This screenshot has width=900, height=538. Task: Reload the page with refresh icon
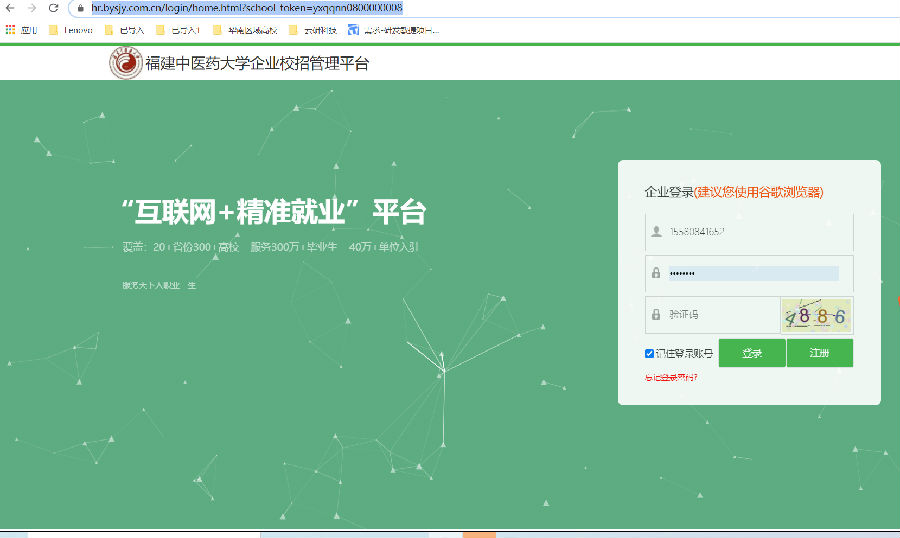coord(53,8)
